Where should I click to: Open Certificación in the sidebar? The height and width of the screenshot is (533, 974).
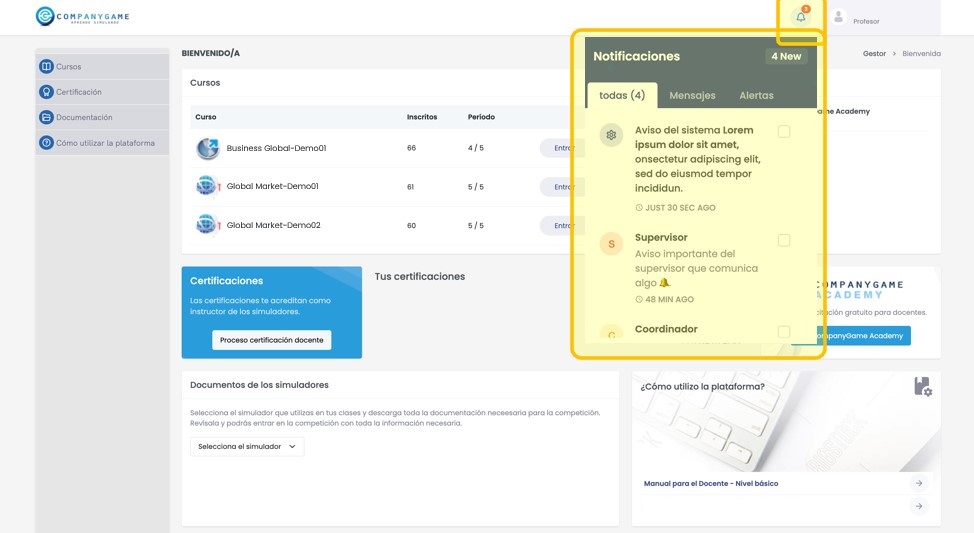tap(102, 92)
